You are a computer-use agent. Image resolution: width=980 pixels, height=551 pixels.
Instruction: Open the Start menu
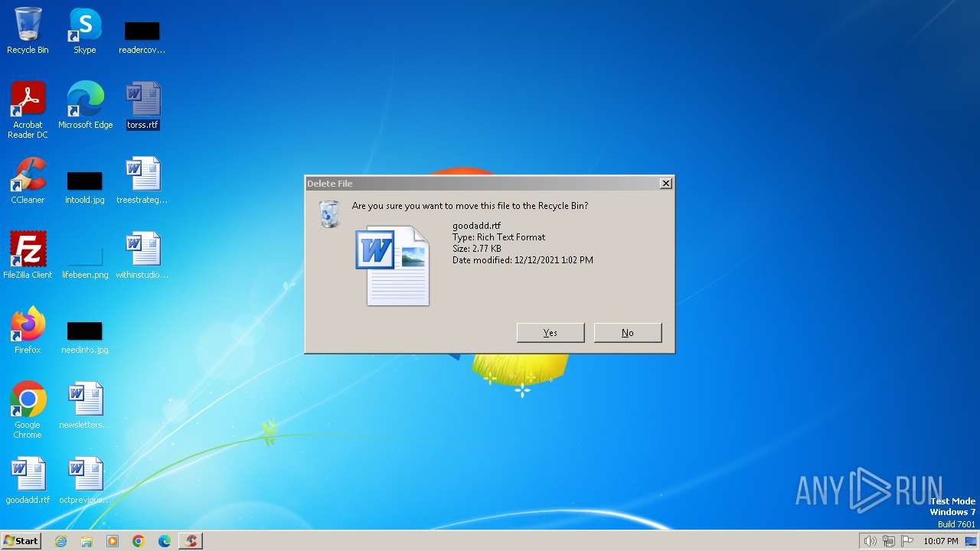tap(21, 541)
